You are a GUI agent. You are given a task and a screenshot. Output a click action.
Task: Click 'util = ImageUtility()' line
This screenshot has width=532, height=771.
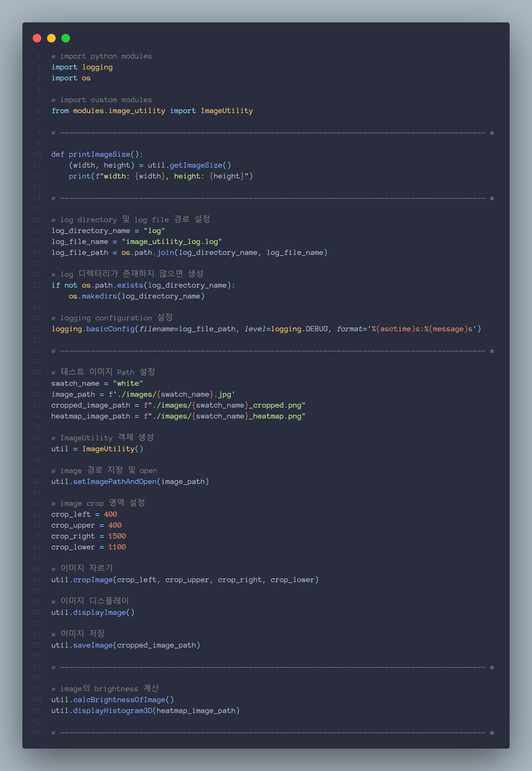point(97,449)
